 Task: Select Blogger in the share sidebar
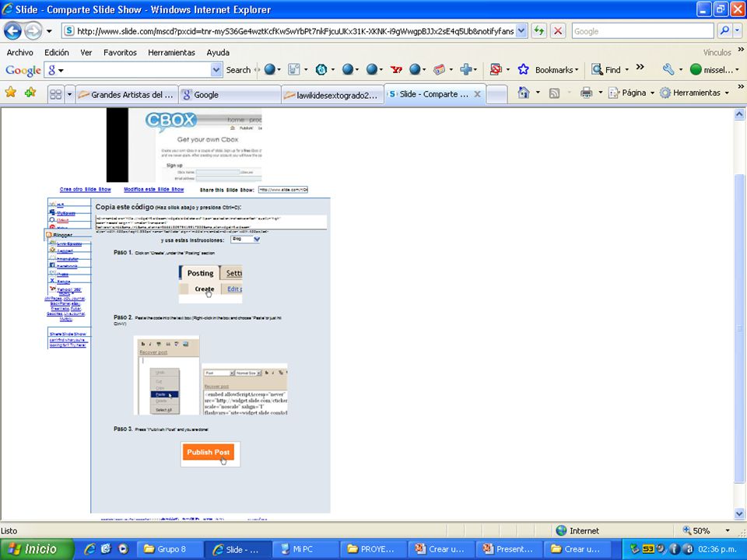click(x=63, y=235)
